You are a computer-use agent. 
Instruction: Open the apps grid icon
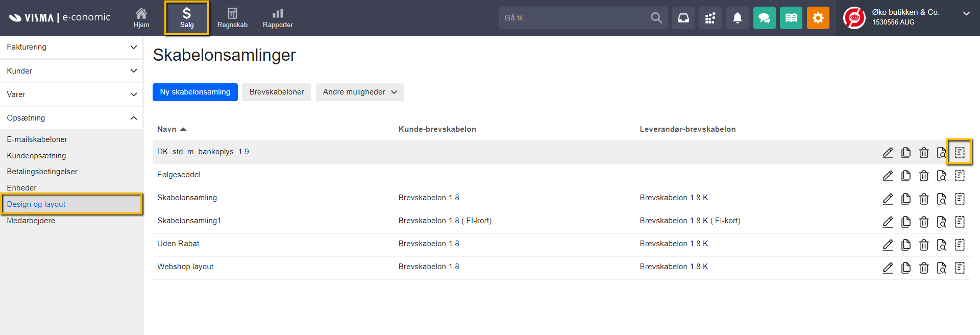(710, 18)
